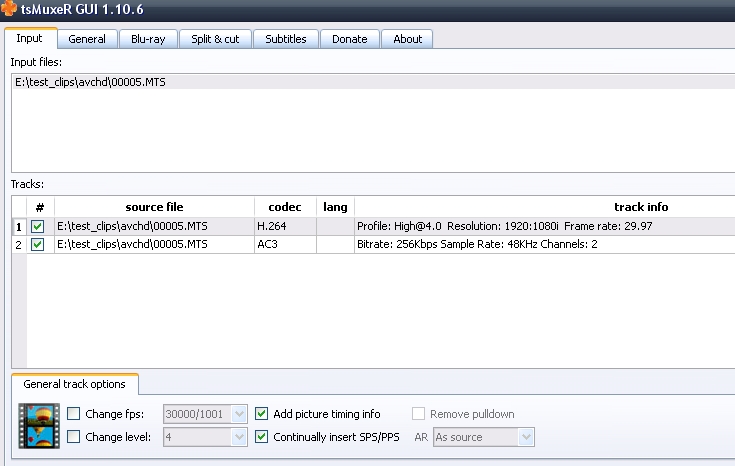735x466 pixels.
Task: Select input file 00005.MTS in list
Action: (x=373, y=82)
